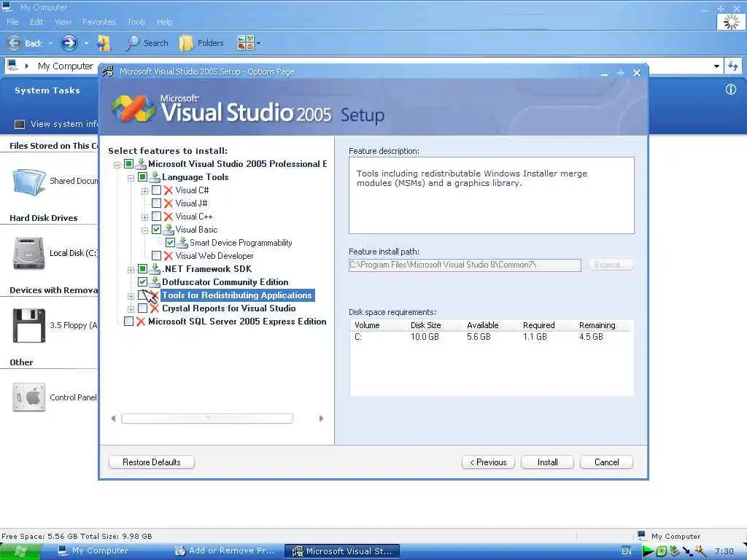The height and width of the screenshot is (560, 747).
Task: Collapse the Language Tools node
Action: pyautogui.click(x=131, y=178)
